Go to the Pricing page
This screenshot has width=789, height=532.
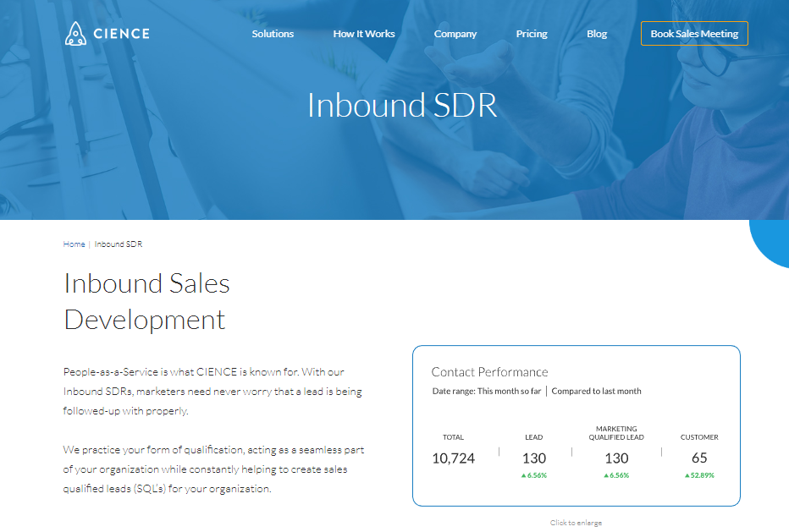(532, 34)
